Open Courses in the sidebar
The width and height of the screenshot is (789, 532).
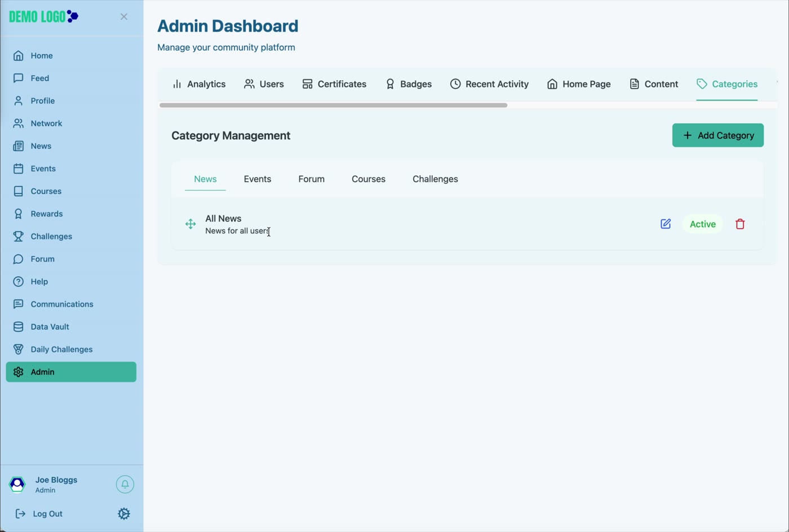(71, 191)
